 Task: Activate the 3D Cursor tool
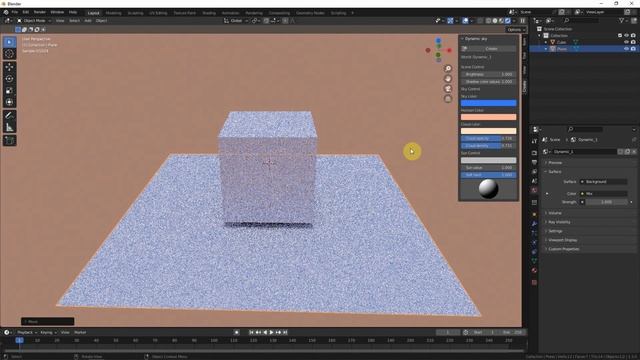(x=9, y=54)
